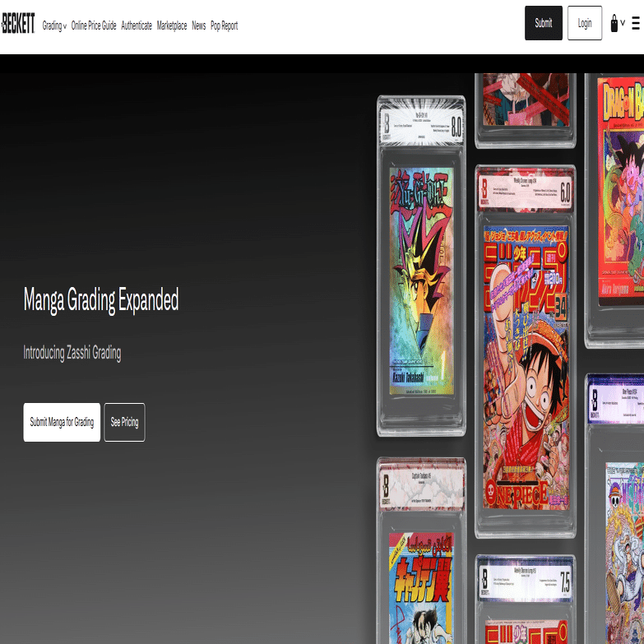Open Pop Report page

tap(225, 25)
